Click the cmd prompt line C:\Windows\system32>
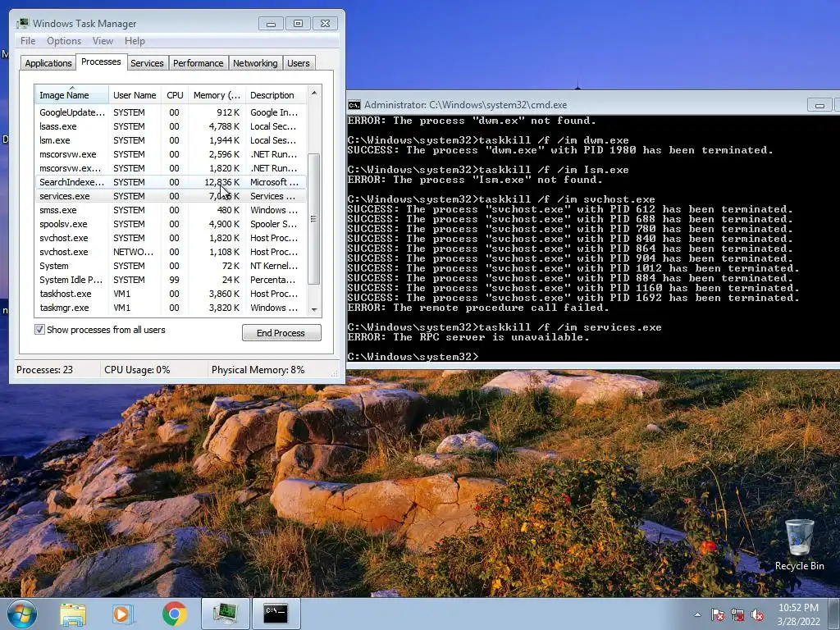The image size is (840, 630). [x=413, y=357]
